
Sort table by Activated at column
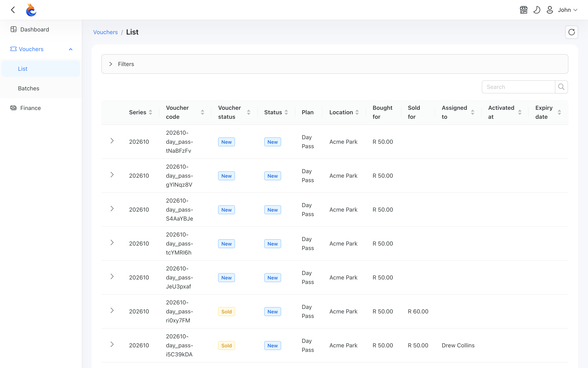[x=505, y=112]
